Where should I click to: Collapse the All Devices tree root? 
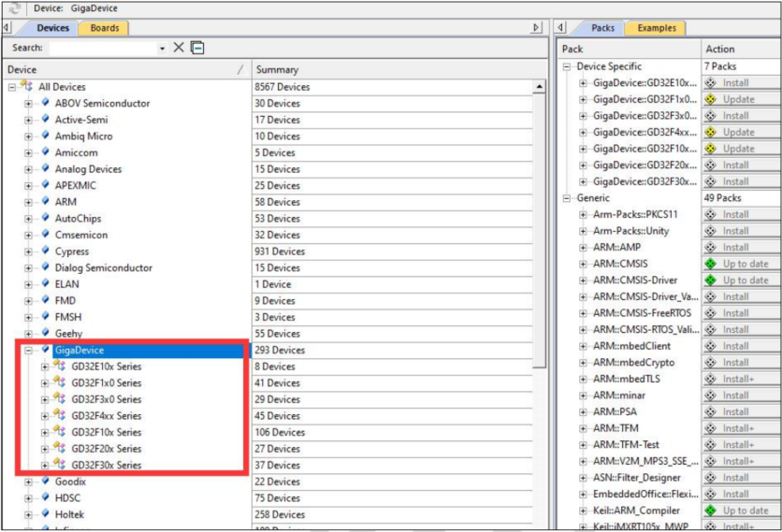pyautogui.click(x=12, y=87)
